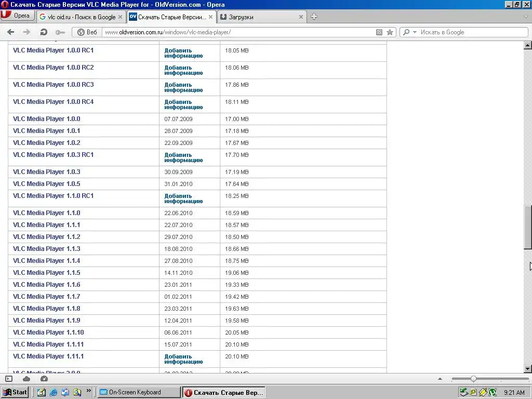The image size is (532, 399).
Task: Open VLC Media Player 1.0.0 RC3 link
Action: tap(54, 84)
